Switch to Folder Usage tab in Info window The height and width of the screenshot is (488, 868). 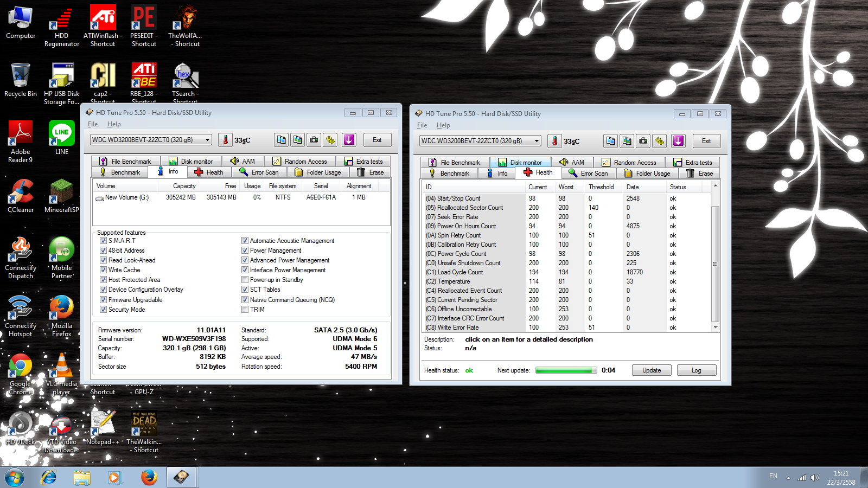pyautogui.click(x=318, y=172)
